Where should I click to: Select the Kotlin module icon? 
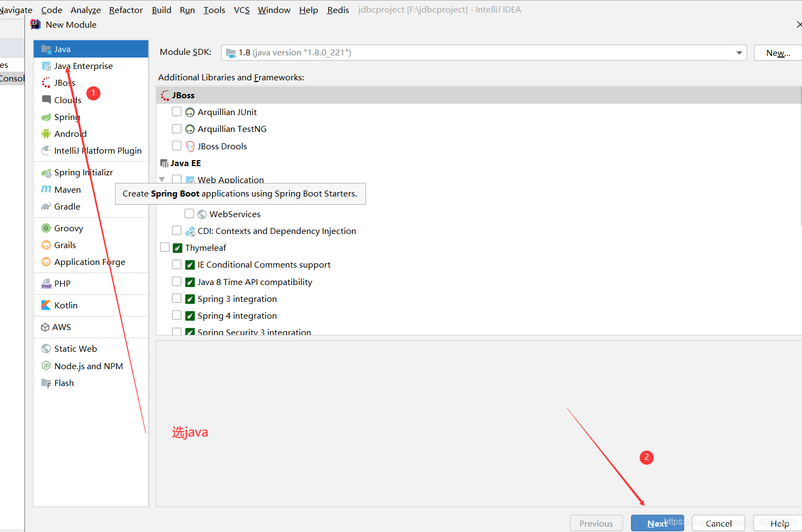[46, 306]
